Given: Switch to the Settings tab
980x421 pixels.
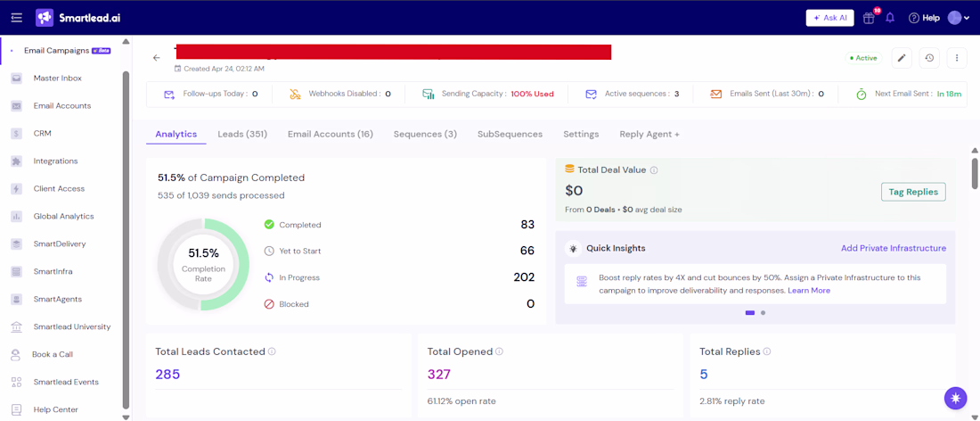Looking at the screenshot, I should pos(581,135).
